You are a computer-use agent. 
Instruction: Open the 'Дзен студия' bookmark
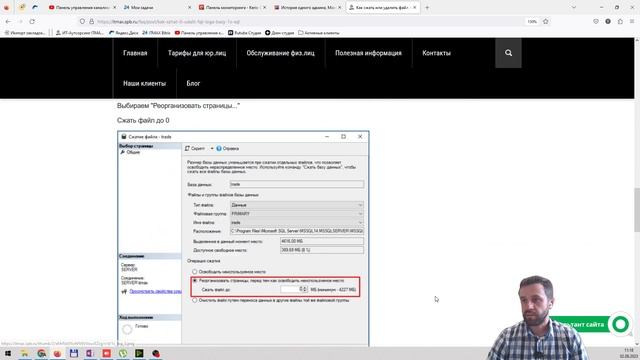[x=280, y=33]
